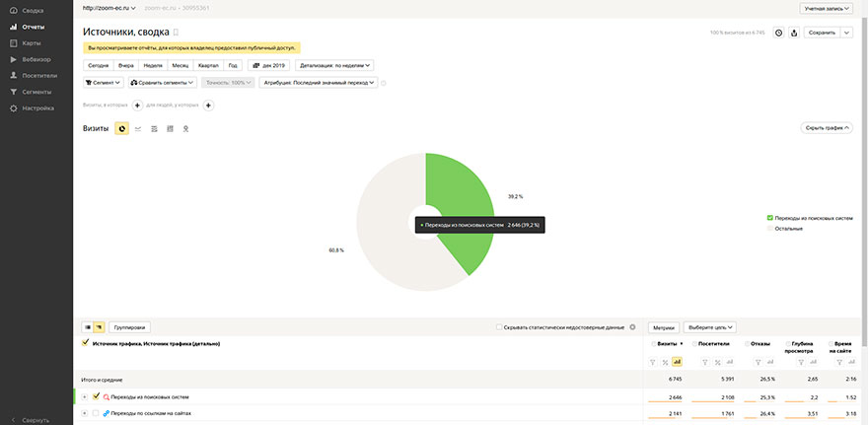Click the Сегменты sidebar icon
The image size is (868, 425).
point(13,91)
